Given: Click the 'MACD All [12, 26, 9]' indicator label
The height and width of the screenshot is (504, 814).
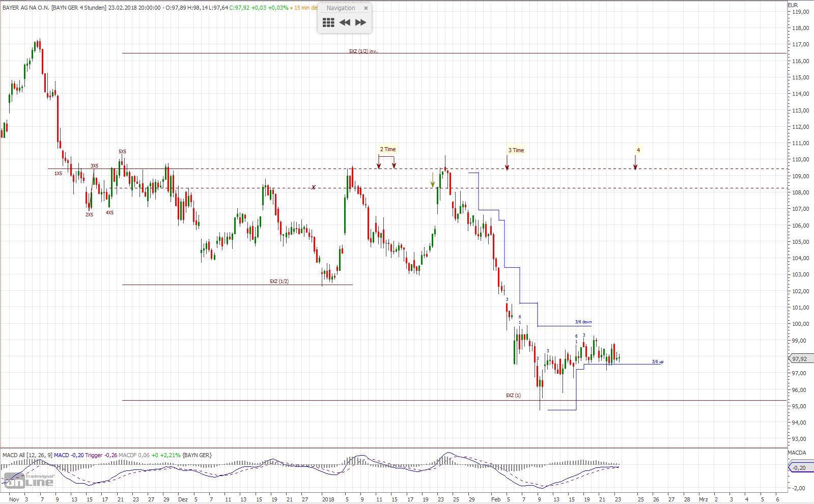Looking at the screenshot, I should coord(27,455).
